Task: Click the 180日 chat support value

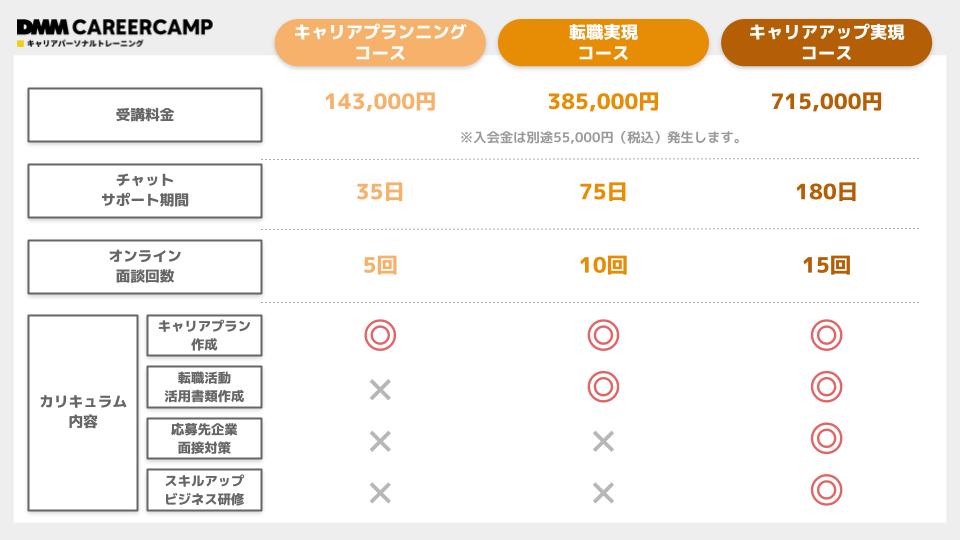Action: (x=827, y=192)
